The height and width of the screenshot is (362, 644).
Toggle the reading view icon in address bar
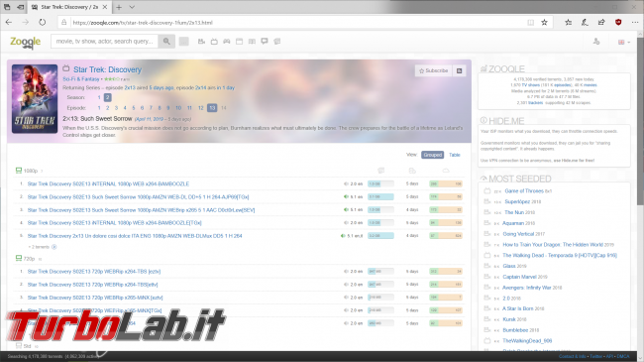[x=531, y=22]
